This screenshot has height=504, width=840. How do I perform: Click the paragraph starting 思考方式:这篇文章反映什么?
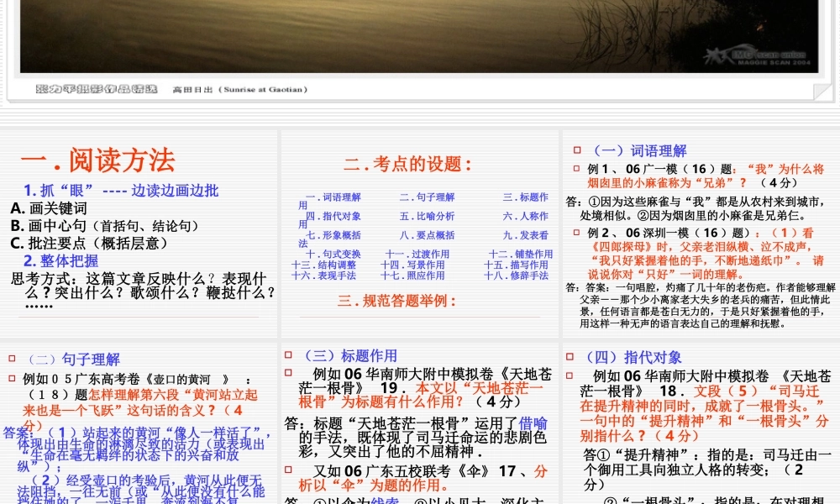(143, 292)
